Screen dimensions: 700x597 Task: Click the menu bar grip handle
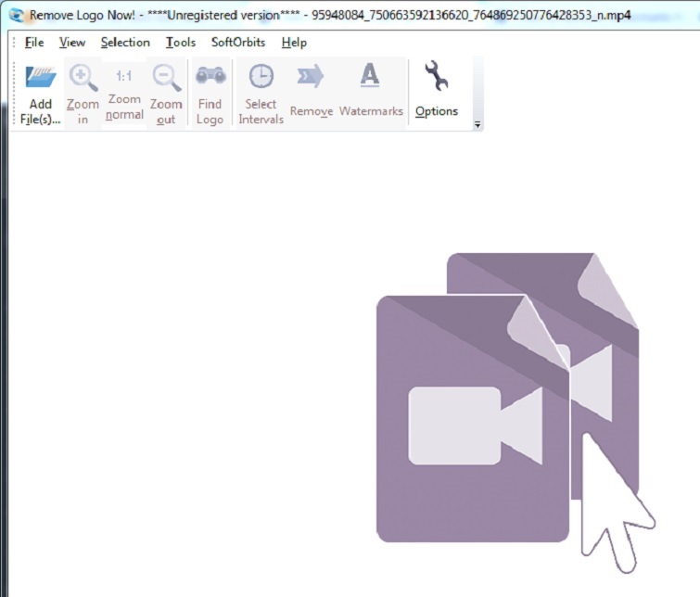pos(14,43)
